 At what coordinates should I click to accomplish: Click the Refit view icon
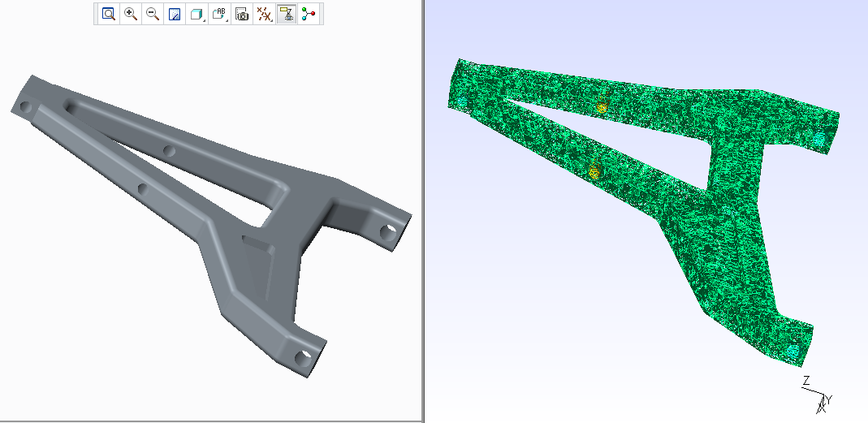[x=108, y=14]
